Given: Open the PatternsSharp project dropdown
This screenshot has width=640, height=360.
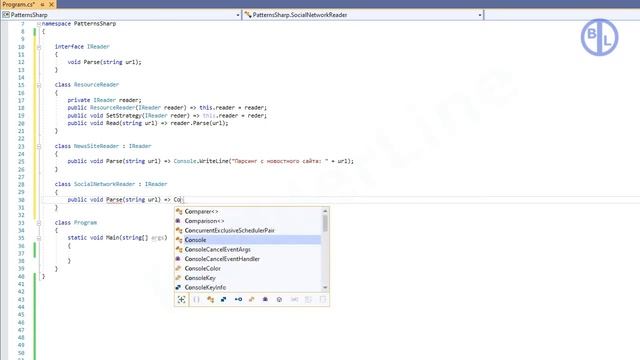Looking at the screenshot, I should (x=238, y=15).
